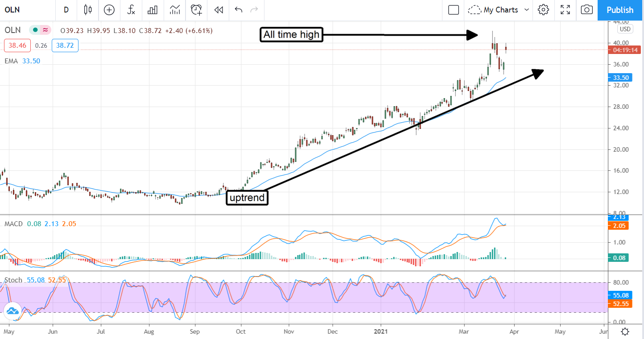Image resolution: width=644 pixels, height=339 pixels.
Task: Open the candlestick chart style menu
Action: tap(87, 9)
